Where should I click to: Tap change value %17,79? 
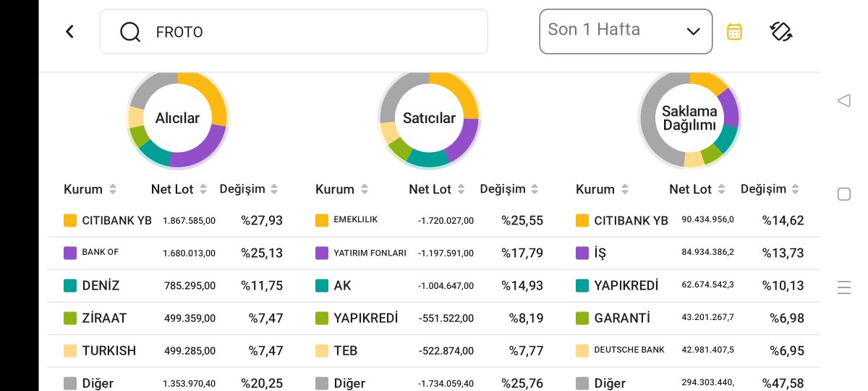tap(522, 253)
